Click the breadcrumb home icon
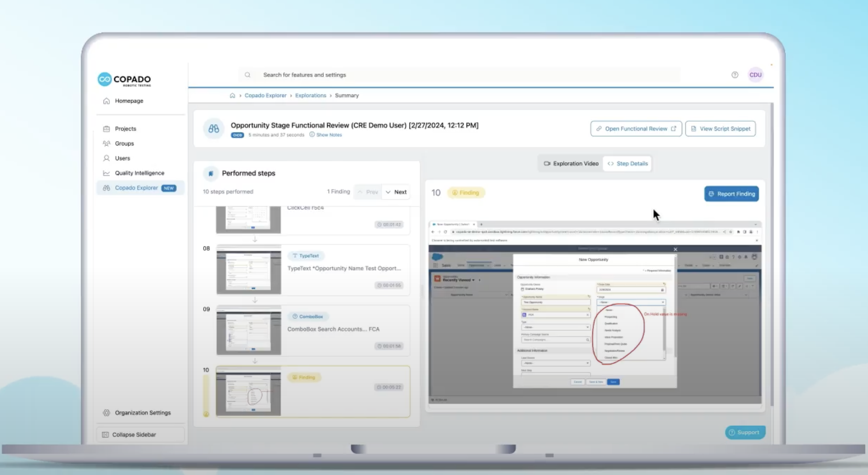This screenshot has height=475, width=868. click(232, 96)
